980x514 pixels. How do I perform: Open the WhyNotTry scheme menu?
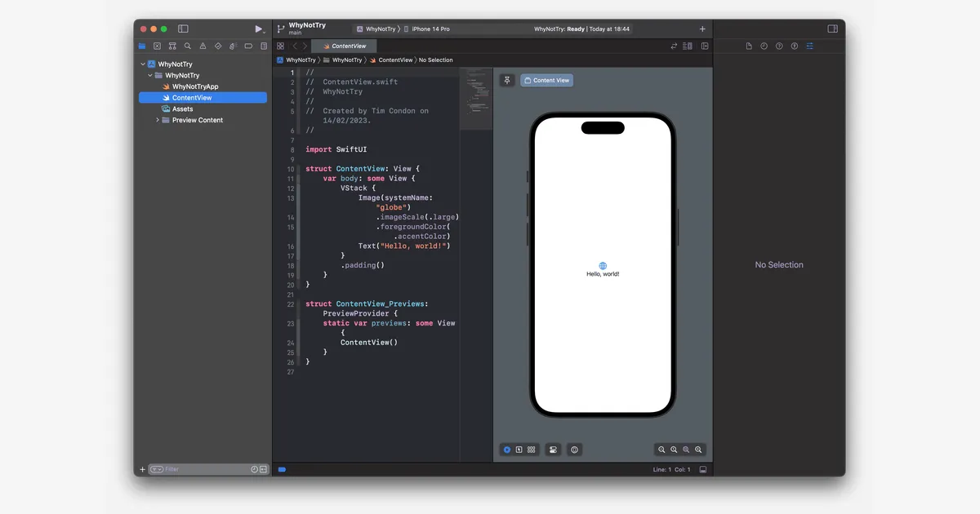click(x=376, y=29)
